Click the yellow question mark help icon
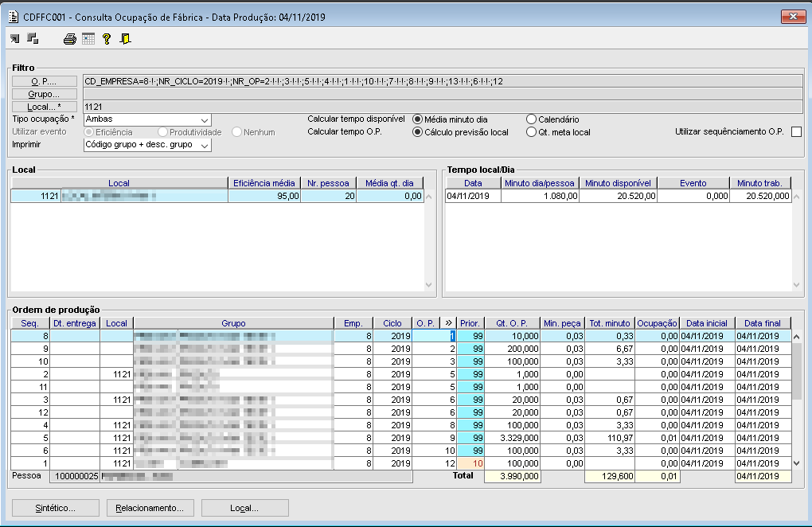Viewport: 812px width, 527px height. point(107,39)
